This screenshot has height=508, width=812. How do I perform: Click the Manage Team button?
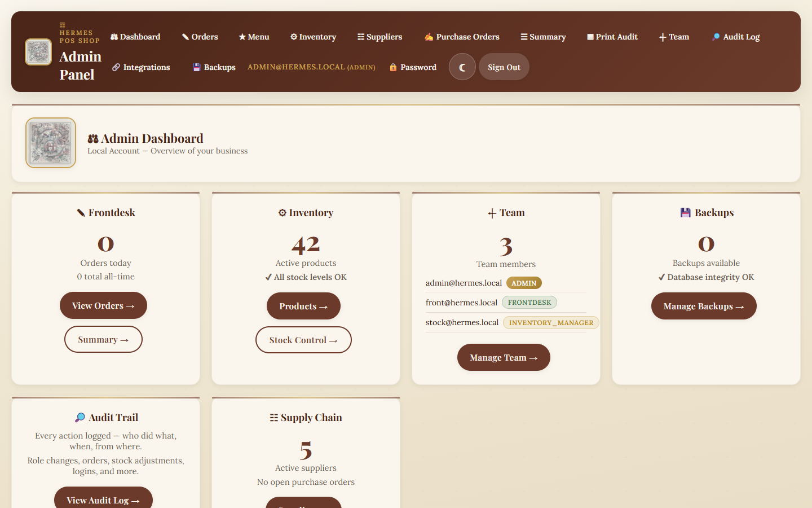[x=504, y=357]
